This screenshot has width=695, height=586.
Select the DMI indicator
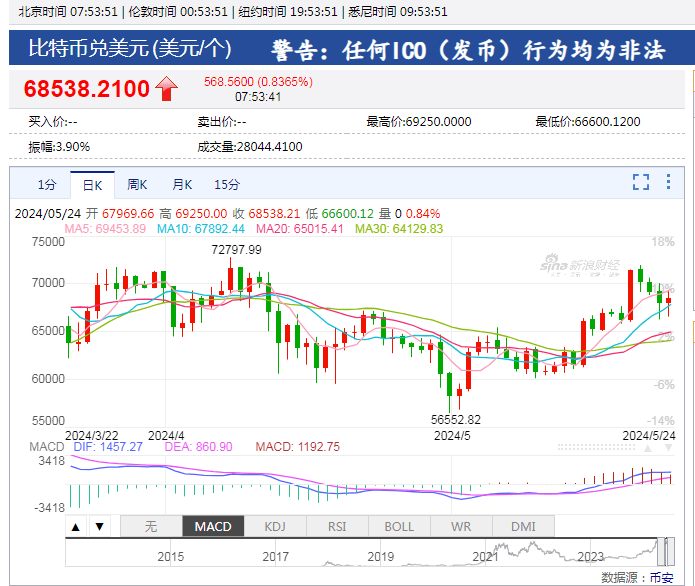click(523, 526)
